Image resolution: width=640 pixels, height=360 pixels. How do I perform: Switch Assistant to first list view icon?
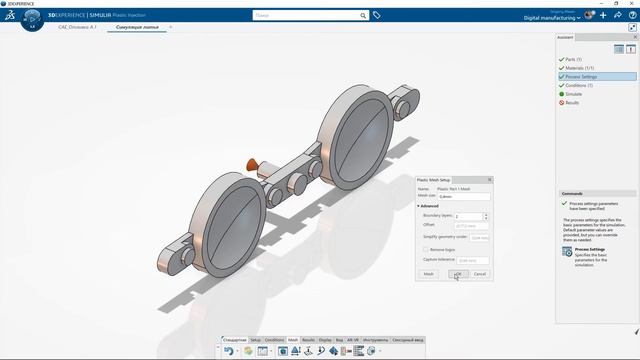tap(619, 49)
